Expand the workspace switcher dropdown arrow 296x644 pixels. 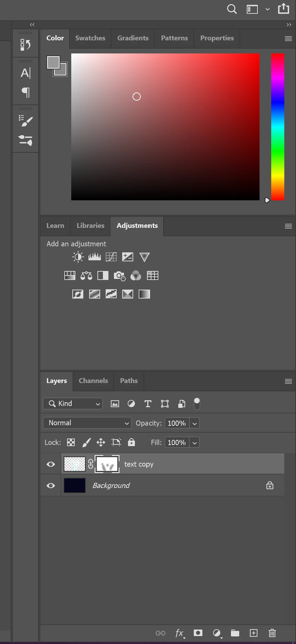(267, 9)
